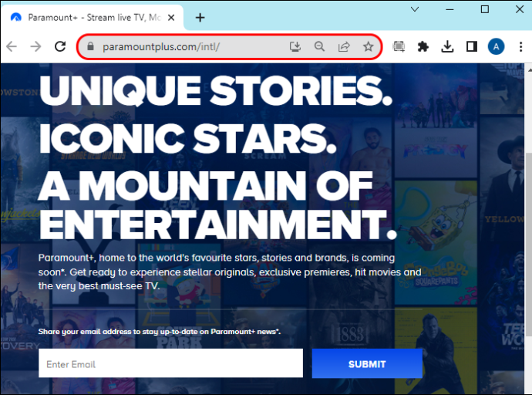Add a new browser tab
Image resolution: width=532 pixels, height=395 pixels.
200,17
